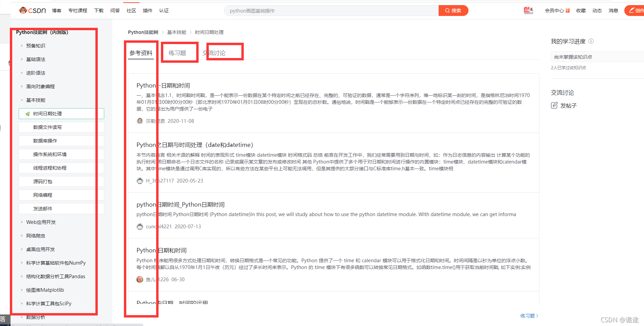Select 数据库操作 in the skill tree

click(x=61, y=141)
